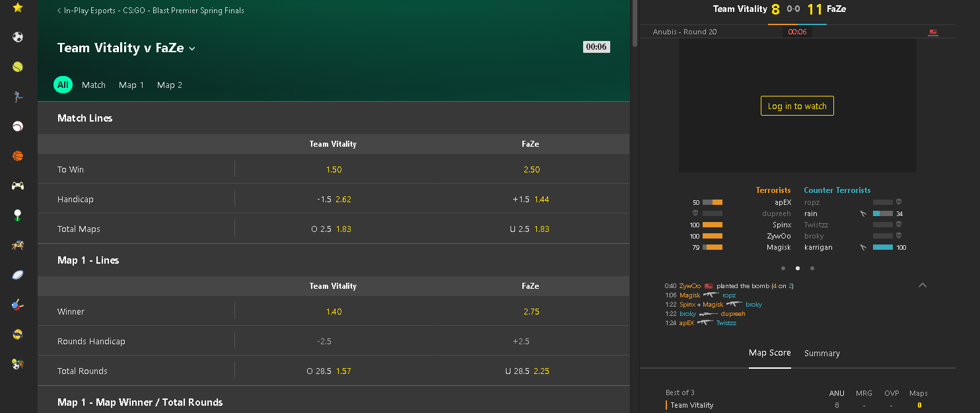Screen dimensions: 980x413
Task: Select the Soccer ball sport icon
Action: point(18,37)
